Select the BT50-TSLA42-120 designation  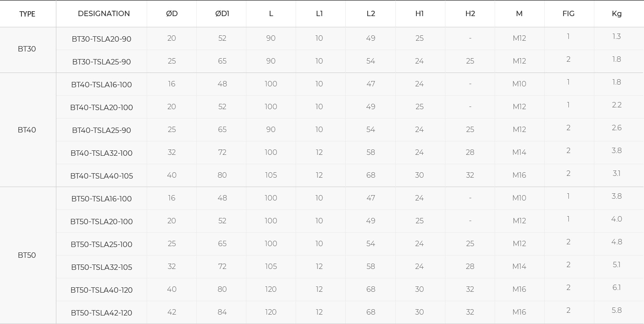tap(102, 313)
